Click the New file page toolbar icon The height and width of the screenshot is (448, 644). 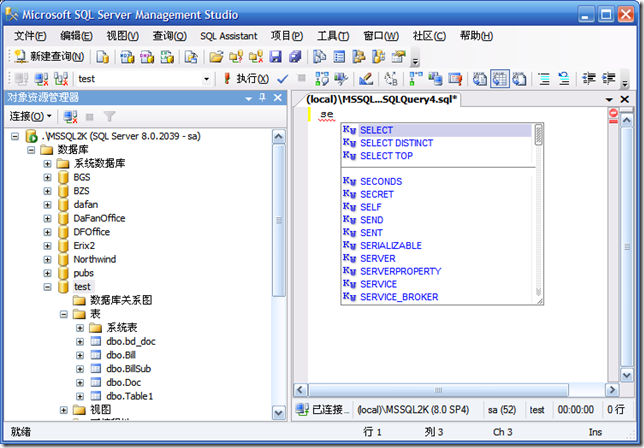pyautogui.click(x=102, y=56)
